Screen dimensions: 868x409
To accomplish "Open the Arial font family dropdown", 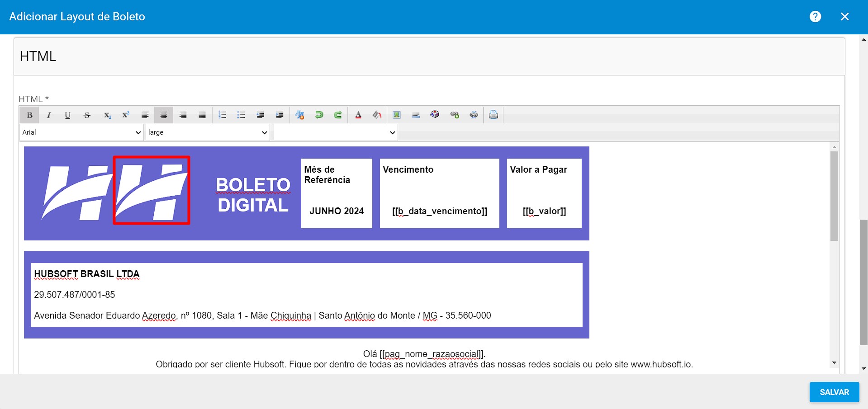I will coord(81,132).
